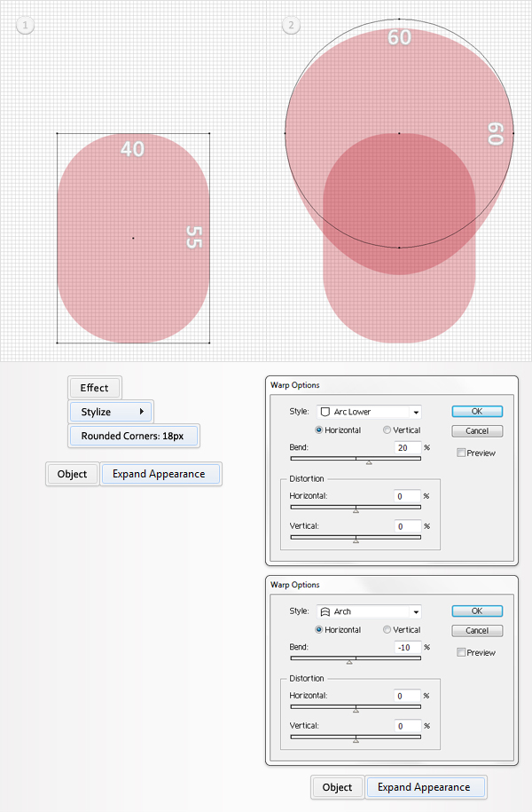Click the center anchor of the 60 circle
532x812 pixels.
[399, 134]
